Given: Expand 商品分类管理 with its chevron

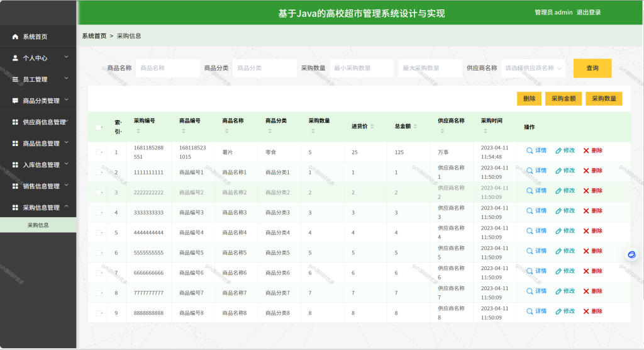Looking at the screenshot, I should click(67, 99).
